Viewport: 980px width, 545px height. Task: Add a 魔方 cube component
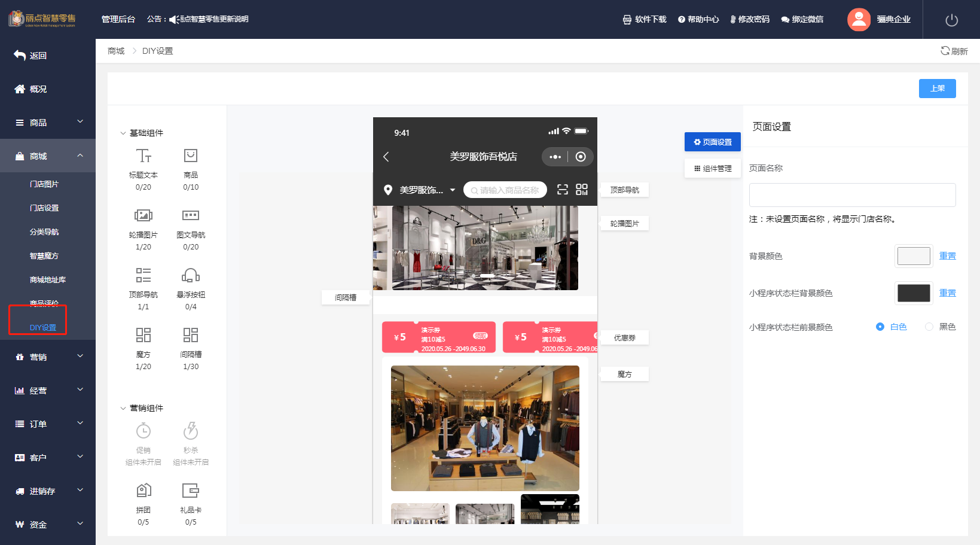click(144, 349)
